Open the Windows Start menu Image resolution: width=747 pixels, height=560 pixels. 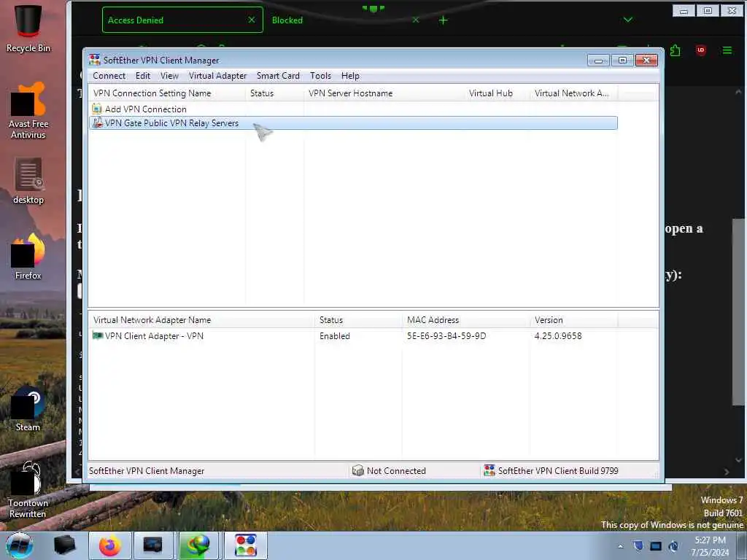[20, 545]
